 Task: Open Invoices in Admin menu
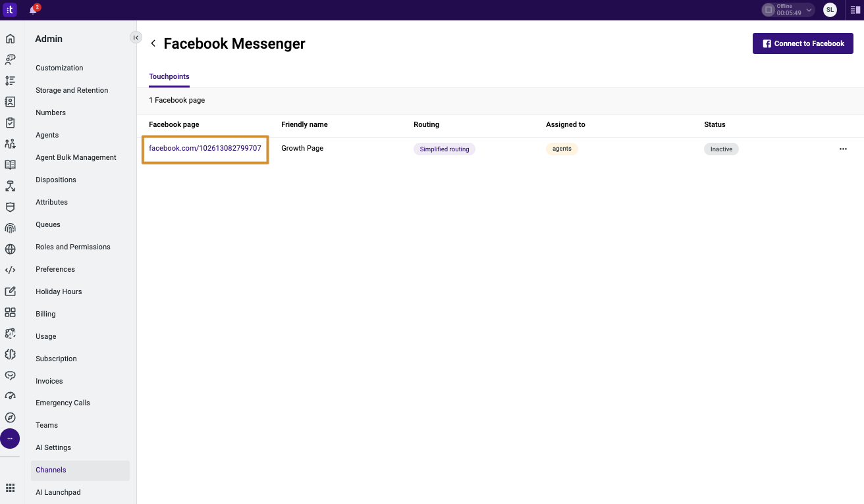click(49, 381)
